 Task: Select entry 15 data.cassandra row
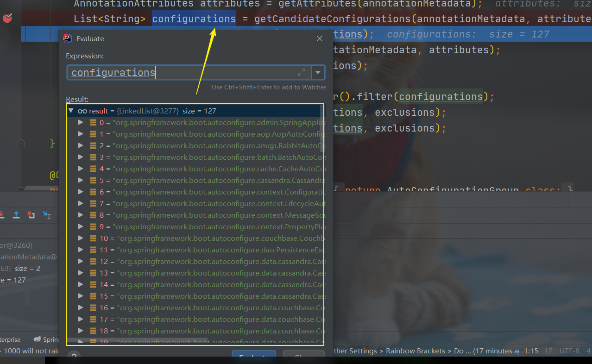coord(195,296)
